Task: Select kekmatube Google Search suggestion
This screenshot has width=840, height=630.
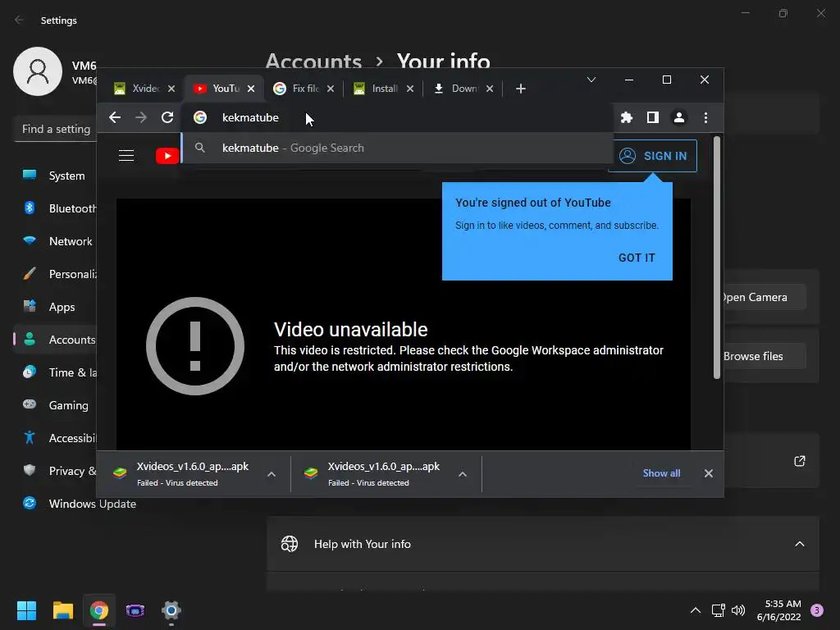Action: pos(397,148)
